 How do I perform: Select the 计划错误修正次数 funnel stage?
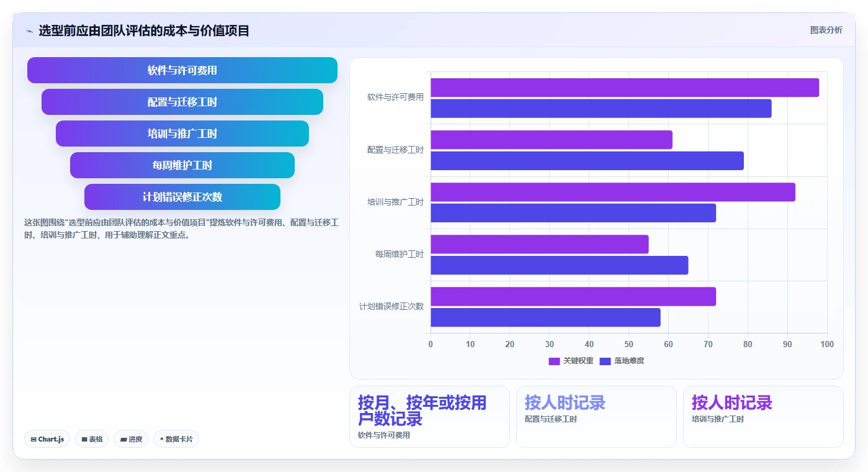point(182,197)
